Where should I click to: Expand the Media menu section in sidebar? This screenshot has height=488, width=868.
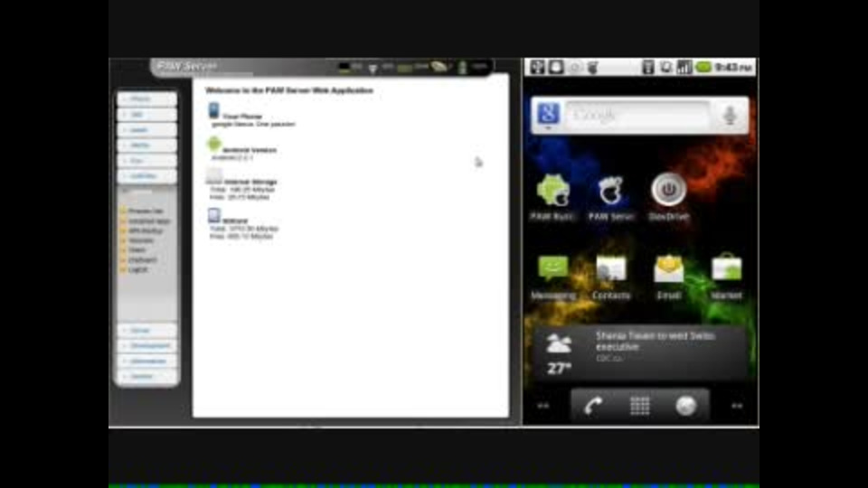[x=147, y=145]
